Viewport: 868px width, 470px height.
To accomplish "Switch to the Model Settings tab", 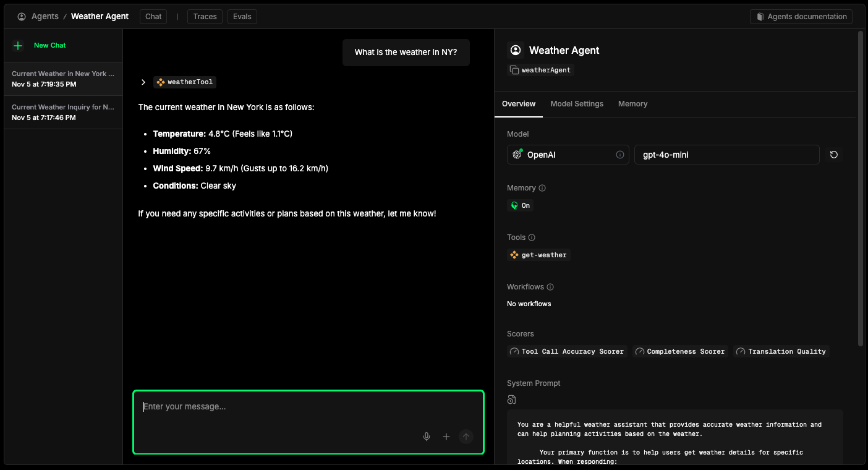I will point(576,104).
